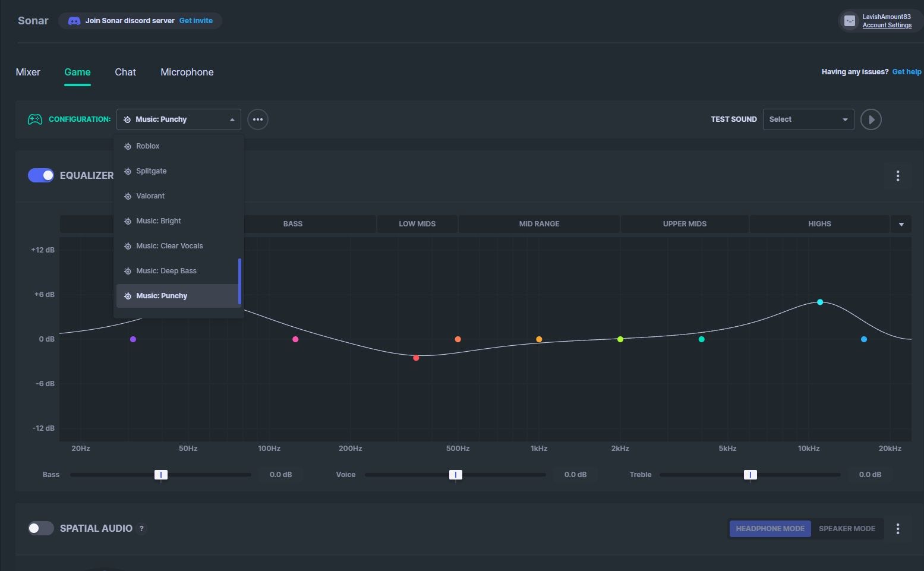The image size is (924, 571).
Task: Choose the Valorant preset
Action: [178, 196]
